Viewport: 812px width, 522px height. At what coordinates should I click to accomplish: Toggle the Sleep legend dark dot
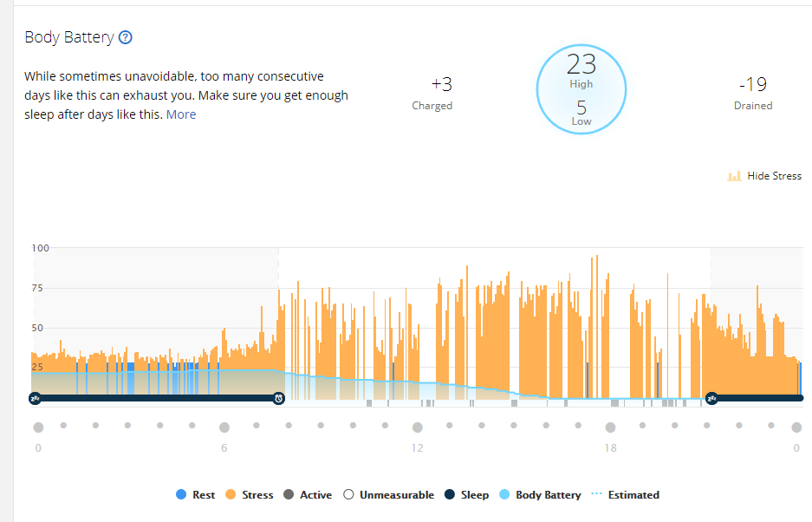450,494
